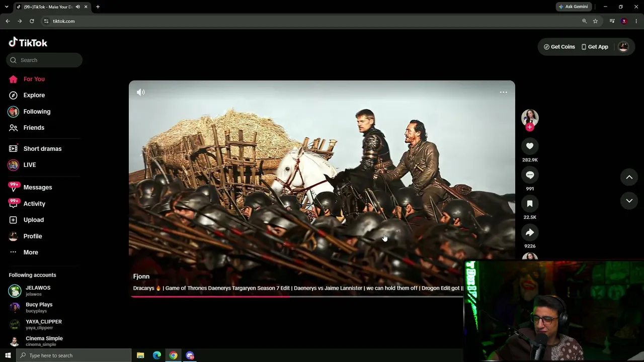Open the Friends page
The image size is (644, 362).
(x=34, y=128)
